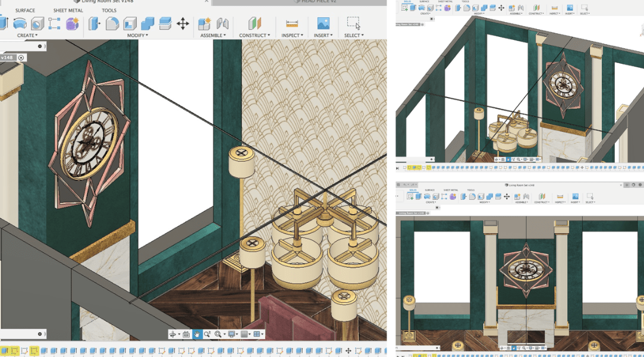Viewport: 644px width, 357px height.
Task: Click the Offset Plane construct icon
Action: [x=255, y=23]
